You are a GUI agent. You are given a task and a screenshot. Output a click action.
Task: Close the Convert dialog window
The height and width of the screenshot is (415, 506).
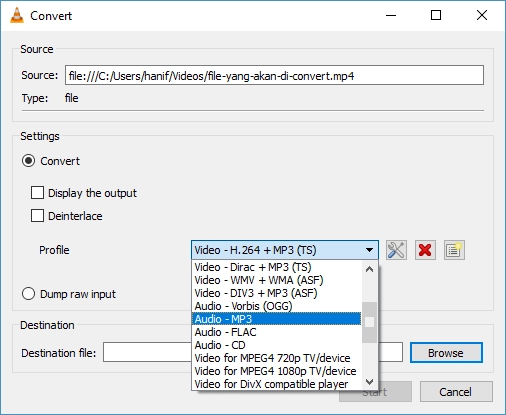[482, 15]
